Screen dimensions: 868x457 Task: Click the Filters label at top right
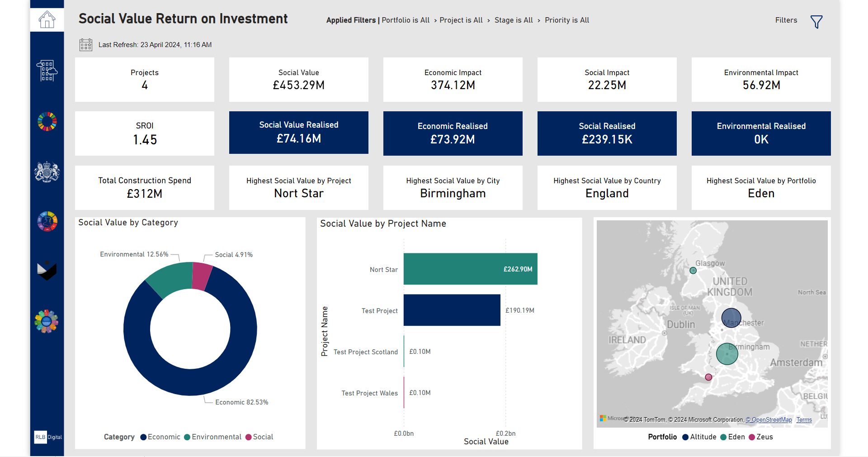[785, 20]
